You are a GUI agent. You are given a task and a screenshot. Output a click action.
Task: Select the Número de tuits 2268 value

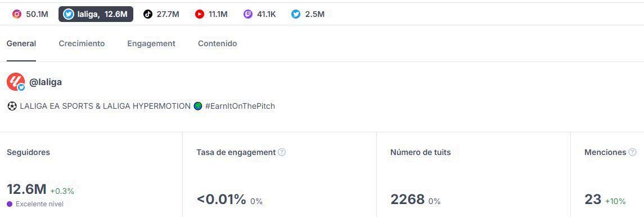tap(407, 200)
